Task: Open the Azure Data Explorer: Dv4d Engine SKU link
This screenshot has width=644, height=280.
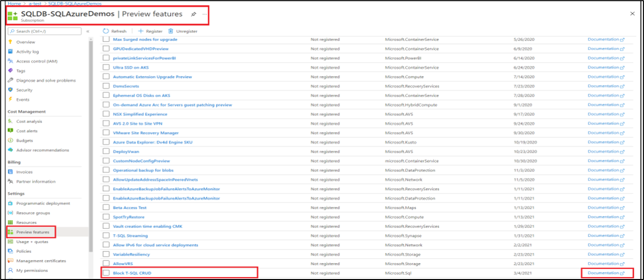Action: pyautogui.click(x=152, y=142)
